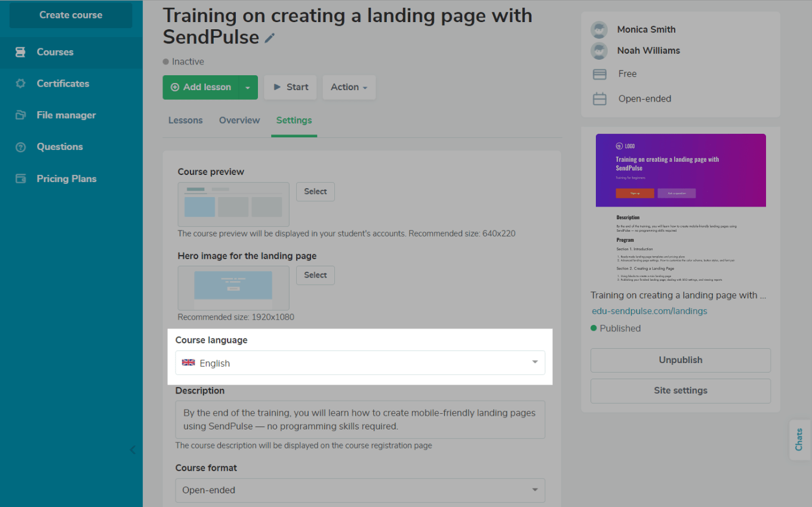The height and width of the screenshot is (507, 812).
Task: Switch to the Lessons tab
Action: tap(185, 120)
